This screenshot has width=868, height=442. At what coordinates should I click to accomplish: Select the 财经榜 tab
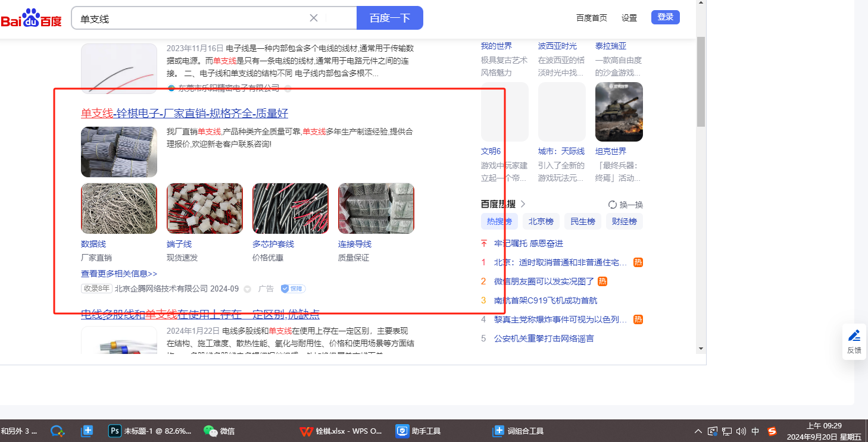625,221
